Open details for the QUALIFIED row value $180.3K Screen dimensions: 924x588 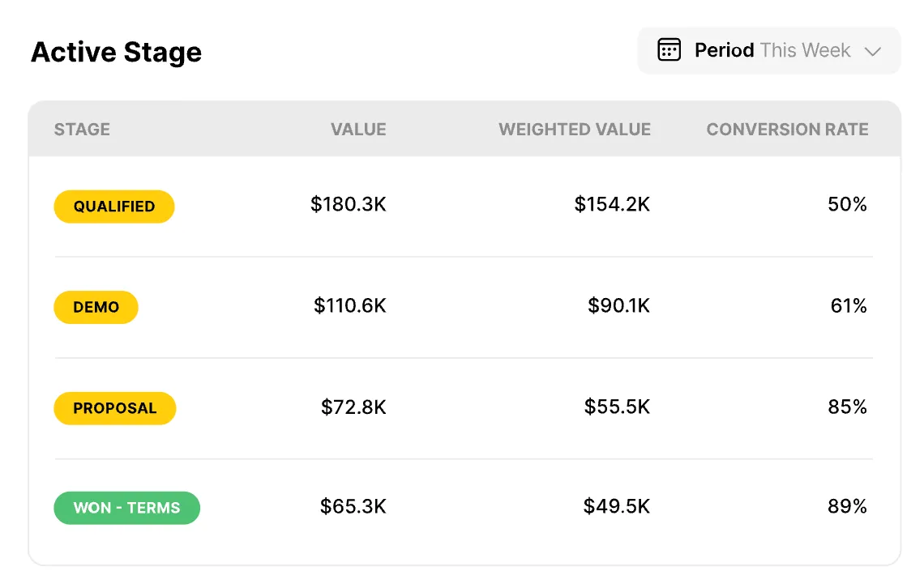pyautogui.click(x=349, y=205)
